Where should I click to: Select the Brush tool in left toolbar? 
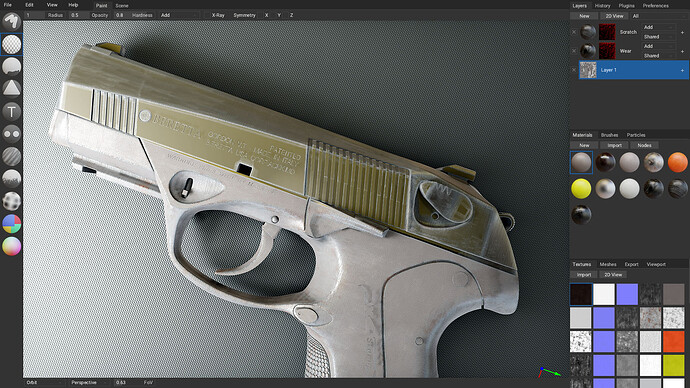coord(11,22)
